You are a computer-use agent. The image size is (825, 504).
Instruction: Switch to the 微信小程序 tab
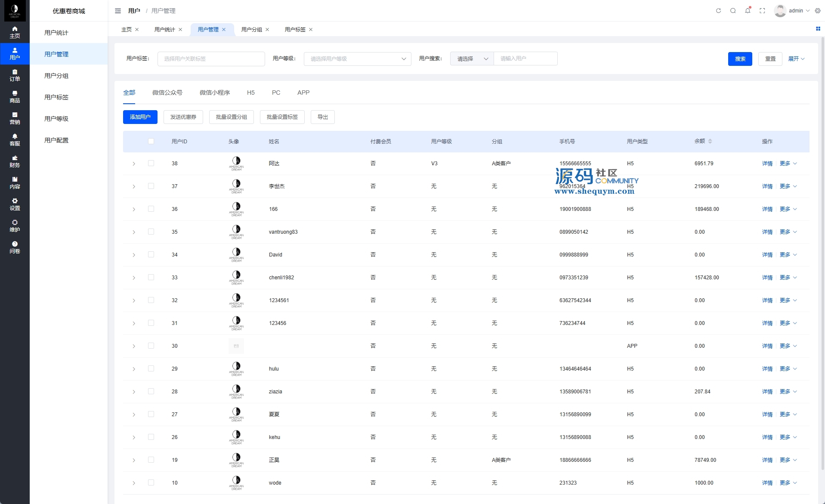click(214, 93)
